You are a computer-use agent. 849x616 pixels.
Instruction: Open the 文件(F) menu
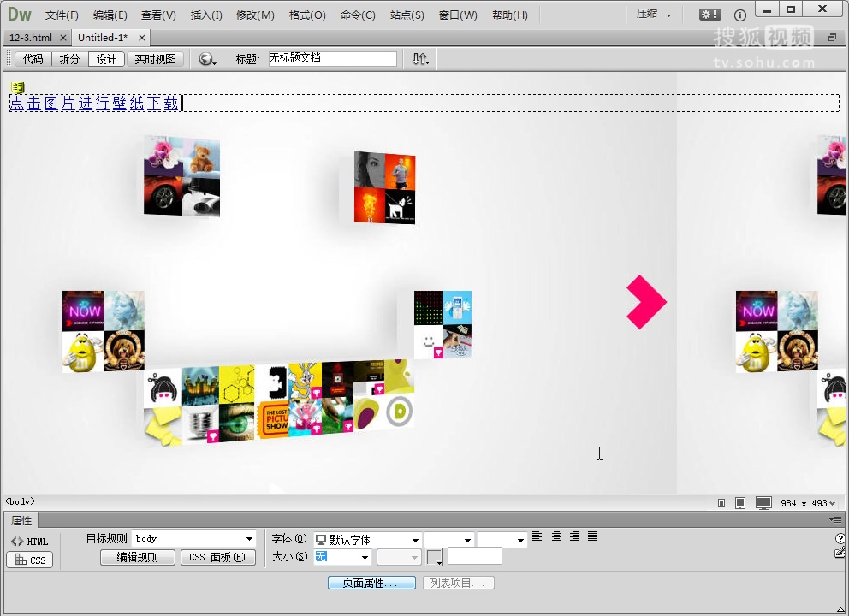click(x=62, y=15)
